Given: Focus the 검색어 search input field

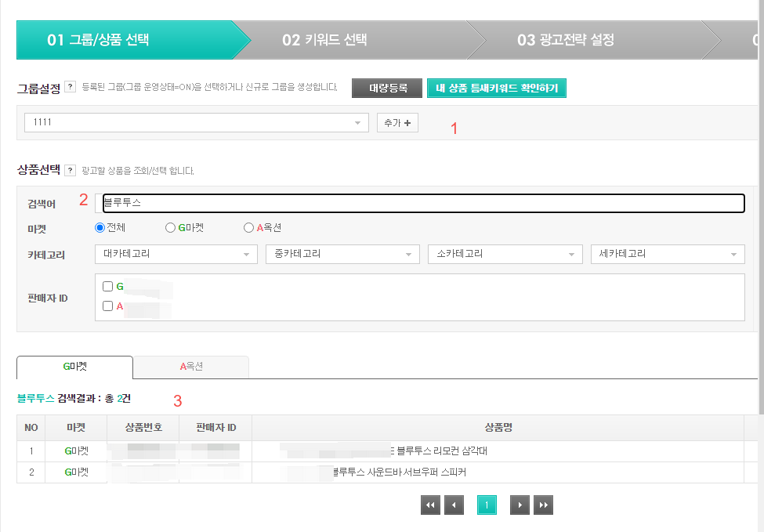Looking at the screenshot, I should 423,203.
